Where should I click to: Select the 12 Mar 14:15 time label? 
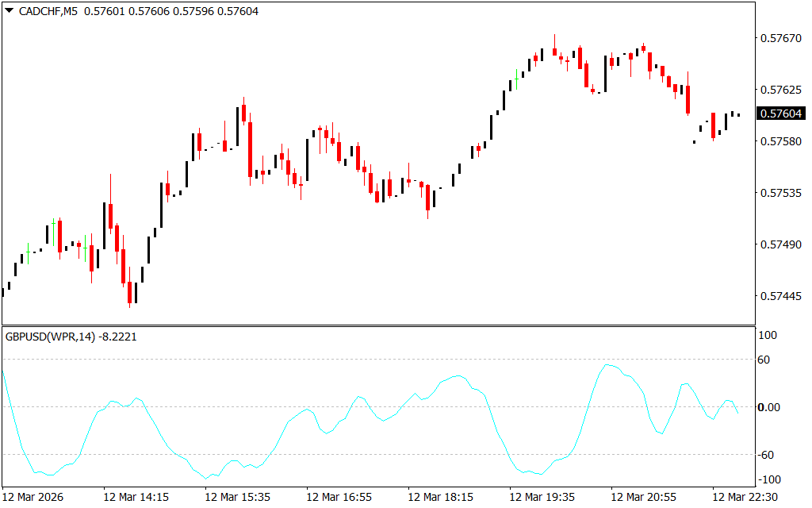pos(136,497)
